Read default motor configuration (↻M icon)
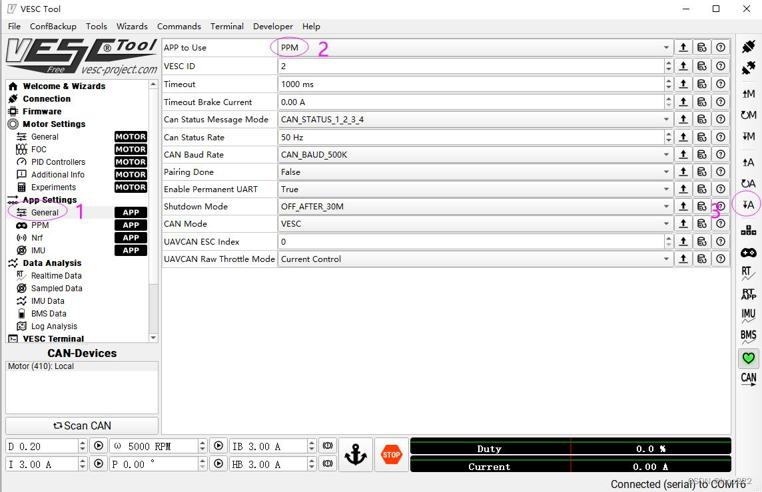 [x=748, y=115]
